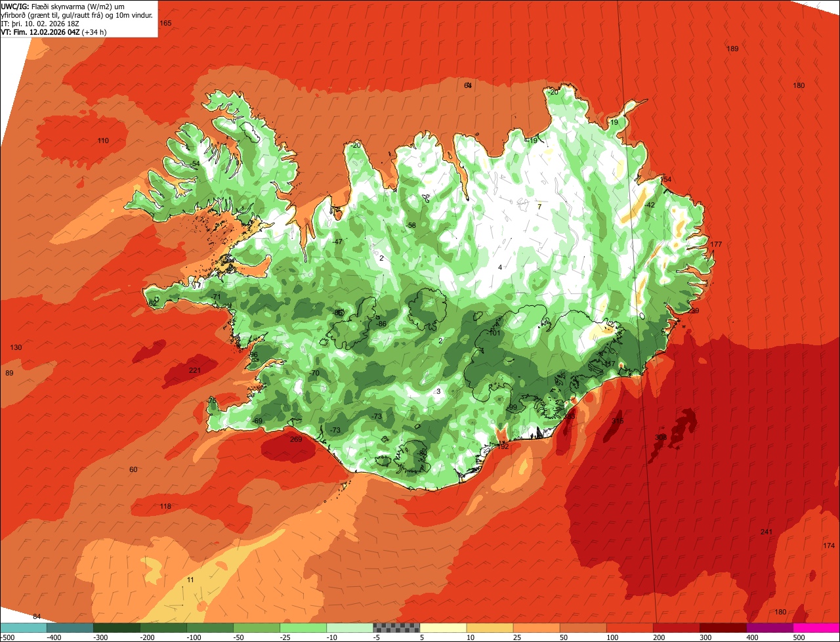Click the value -86 in west-central Iceland

tap(381, 324)
